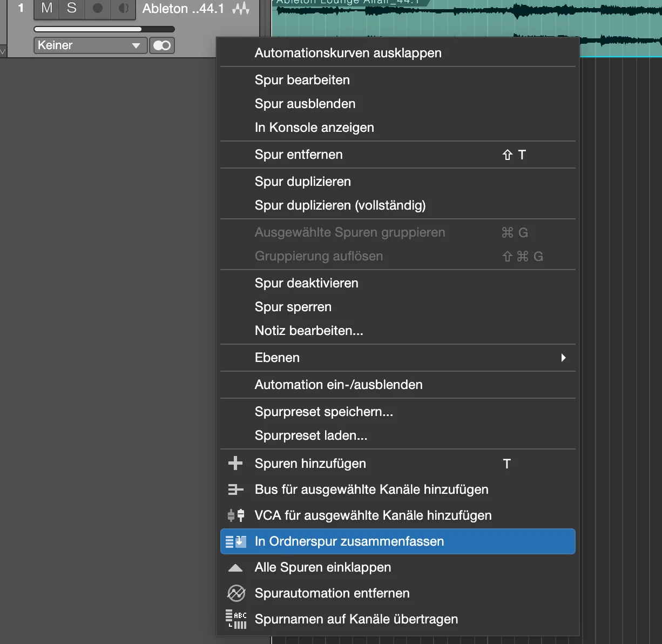Choose Spur sperren

click(x=398, y=307)
